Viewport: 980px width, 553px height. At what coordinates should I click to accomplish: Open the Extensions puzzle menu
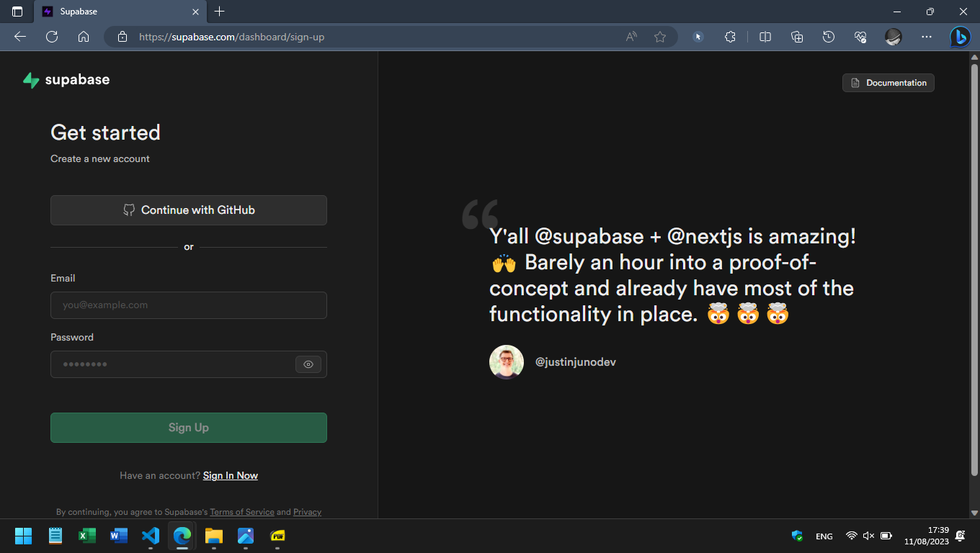tap(730, 37)
